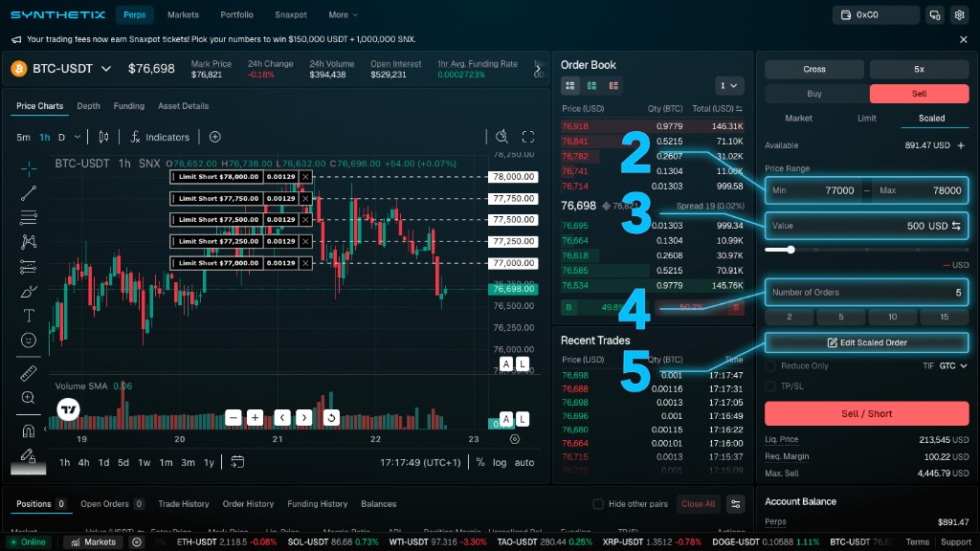Switch order side to Buy
This screenshot has height=551, width=980.
814,94
